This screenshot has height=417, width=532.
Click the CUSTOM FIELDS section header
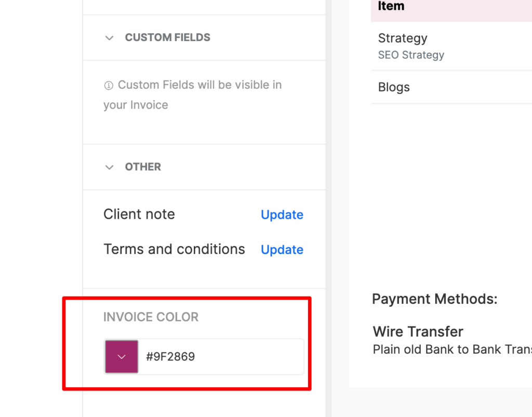(x=167, y=37)
